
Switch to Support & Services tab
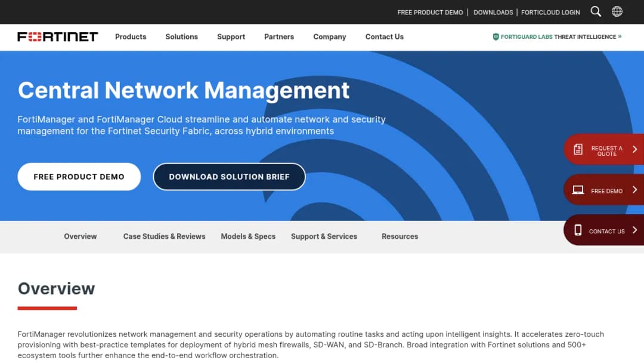pyautogui.click(x=324, y=236)
